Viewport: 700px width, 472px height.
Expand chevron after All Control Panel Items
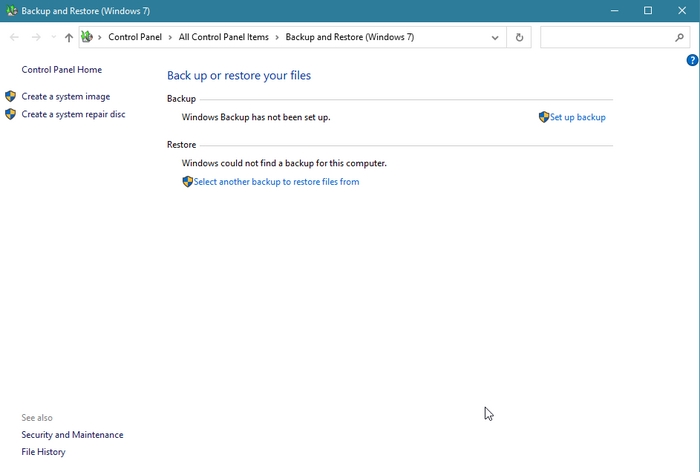click(278, 37)
